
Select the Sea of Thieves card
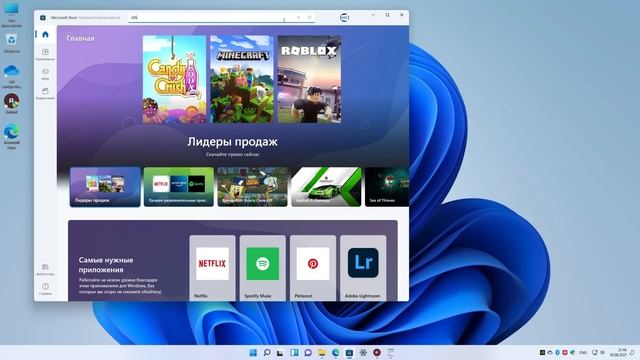[x=387, y=187]
